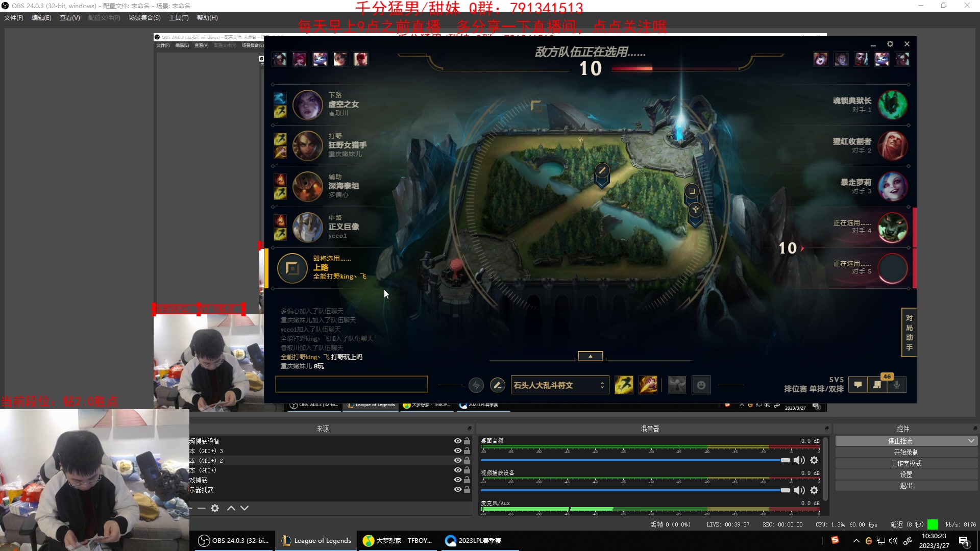
Task: Click 停止推流 to stop streaming
Action: pyautogui.click(x=900, y=441)
